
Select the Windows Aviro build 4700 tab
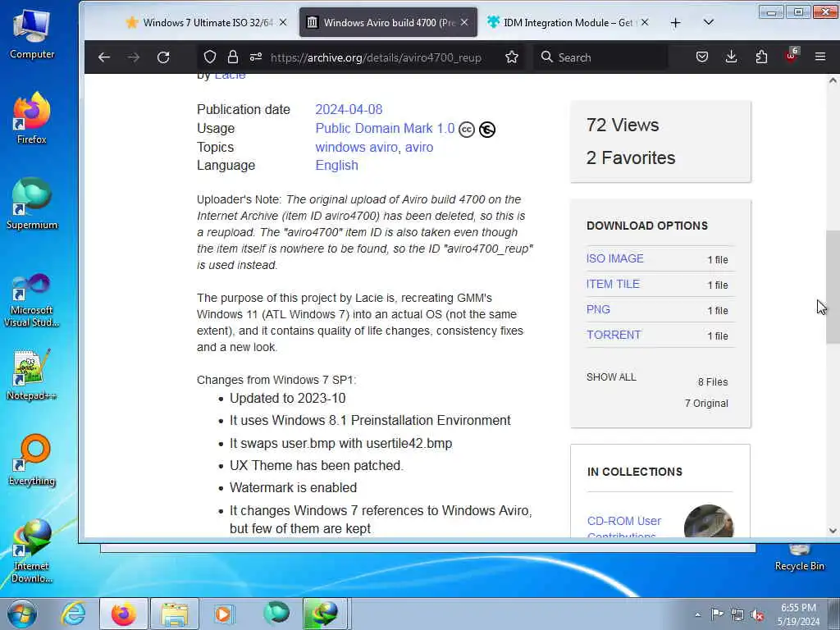(388, 22)
